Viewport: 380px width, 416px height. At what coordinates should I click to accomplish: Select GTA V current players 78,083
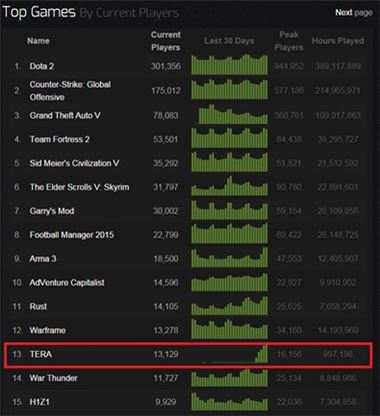click(x=166, y=115)
